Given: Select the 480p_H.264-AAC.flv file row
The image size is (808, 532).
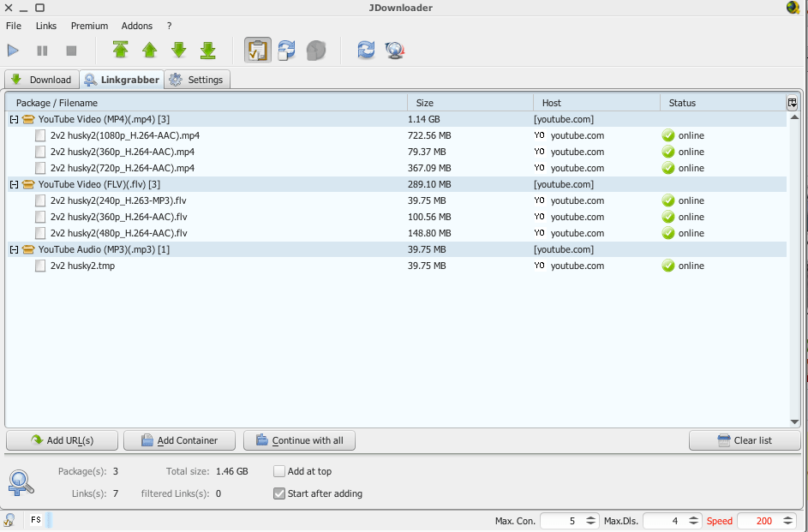Looking at the screenshot, I should (x=396, y=233).
